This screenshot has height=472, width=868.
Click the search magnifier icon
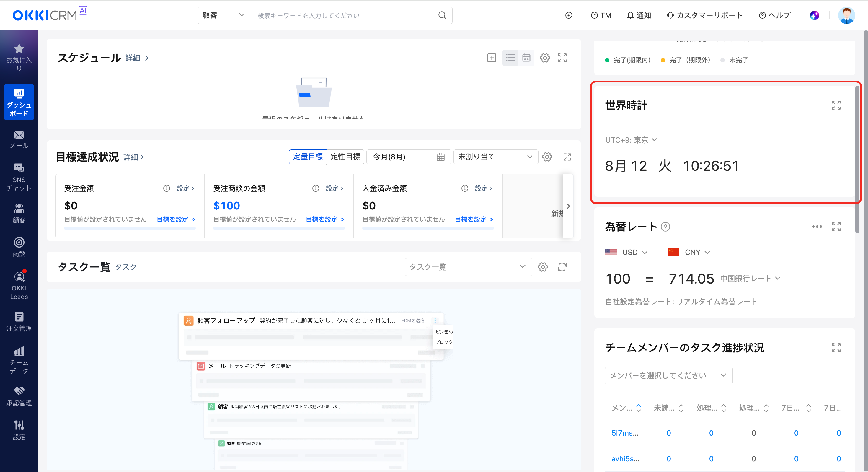click(x=442, y=15)
